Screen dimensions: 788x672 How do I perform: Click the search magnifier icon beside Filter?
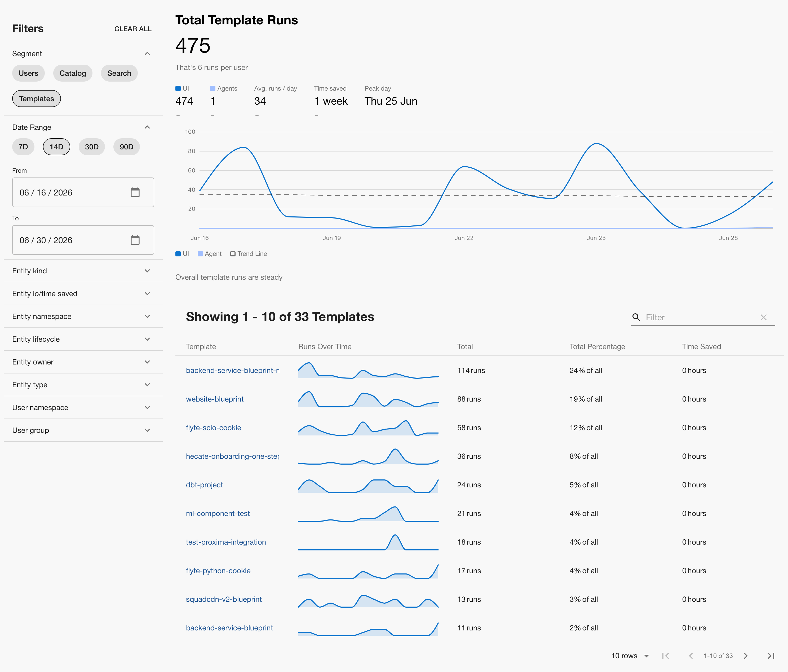pos(636,317)
